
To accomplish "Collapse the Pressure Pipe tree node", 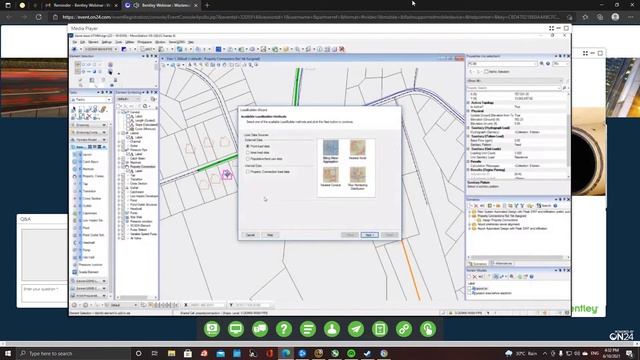I will point(119,150).
